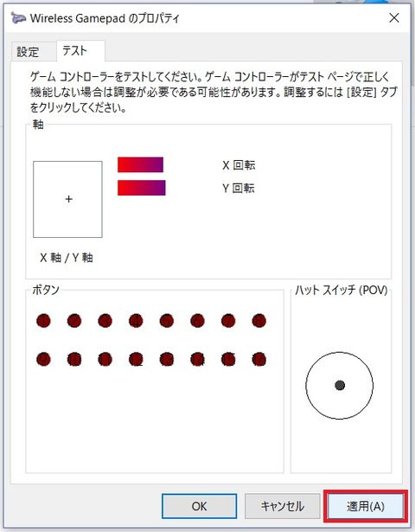
Task: Click button indicator 6
Action: pos(197,321)
